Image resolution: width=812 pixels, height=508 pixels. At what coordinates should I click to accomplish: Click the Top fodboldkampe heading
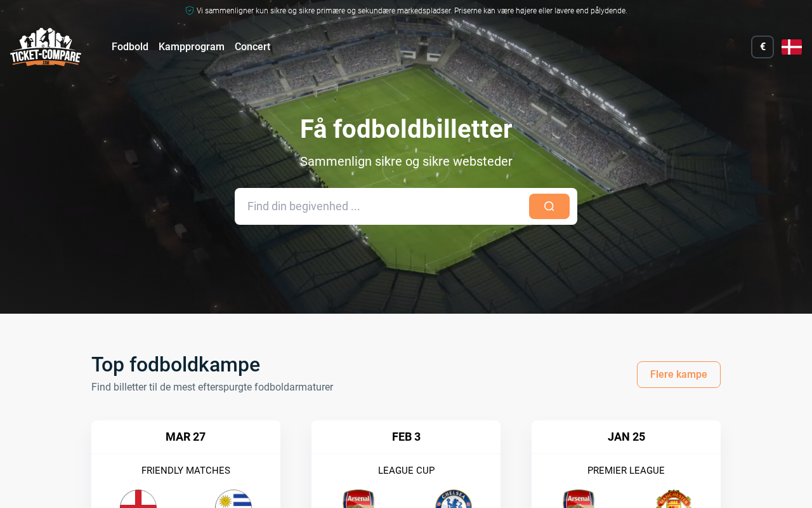click(176, 364)
